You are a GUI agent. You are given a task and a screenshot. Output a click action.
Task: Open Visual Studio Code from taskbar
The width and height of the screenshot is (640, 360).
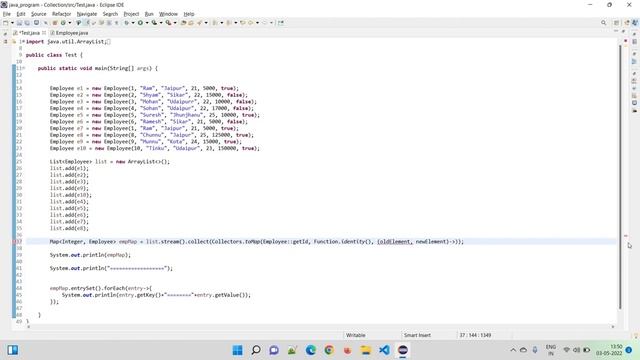(384, 350)
